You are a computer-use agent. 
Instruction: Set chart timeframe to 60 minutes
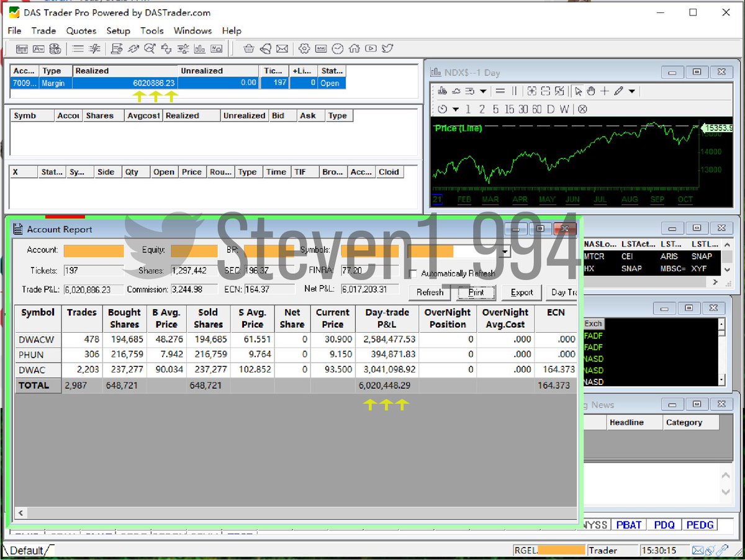pyautogui.click(x=536, y=109)
